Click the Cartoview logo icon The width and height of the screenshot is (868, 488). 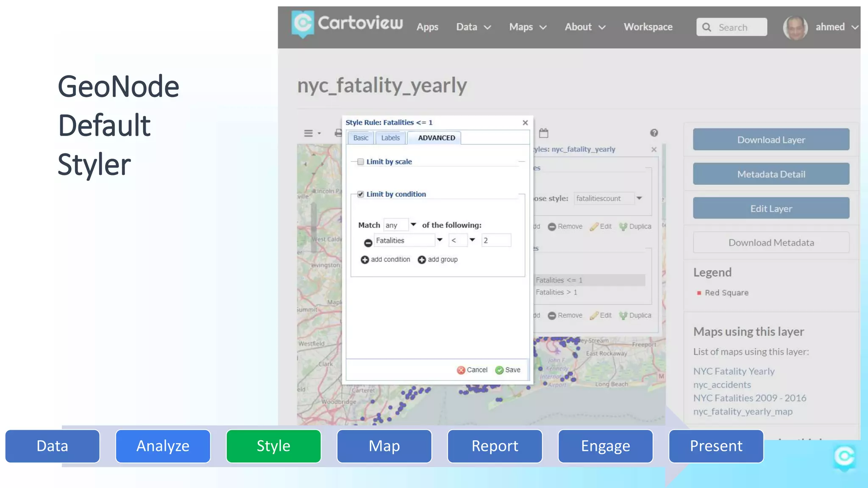303,24
